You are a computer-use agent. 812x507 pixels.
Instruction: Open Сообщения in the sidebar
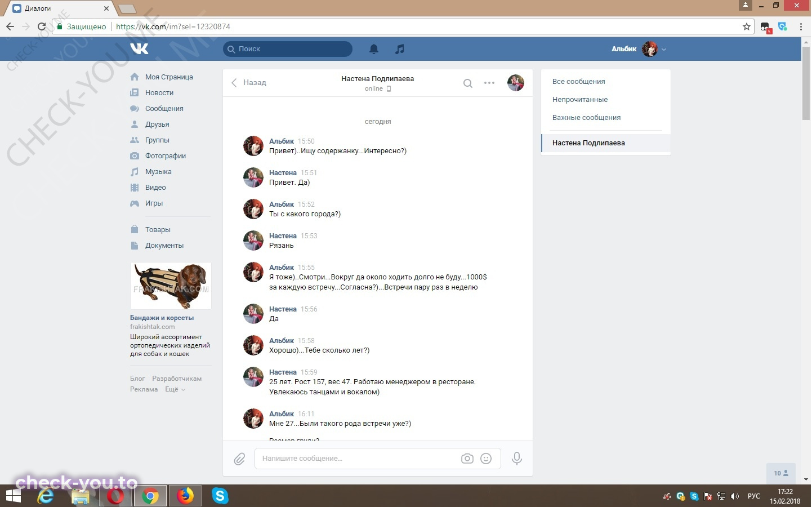pyautogui.click(x=164, y=109)
